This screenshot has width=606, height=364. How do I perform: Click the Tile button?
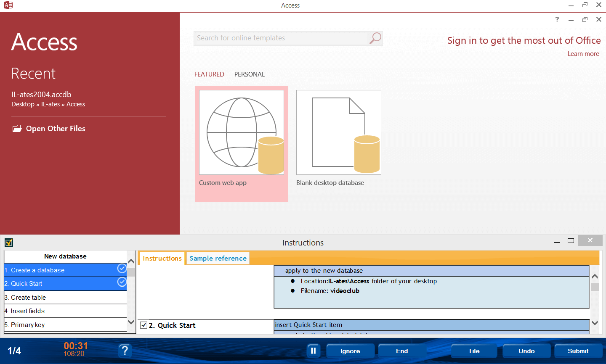474,351
